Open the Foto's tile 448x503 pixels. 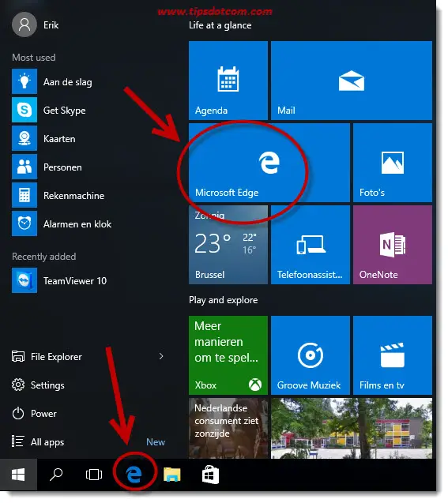point(393,163)
